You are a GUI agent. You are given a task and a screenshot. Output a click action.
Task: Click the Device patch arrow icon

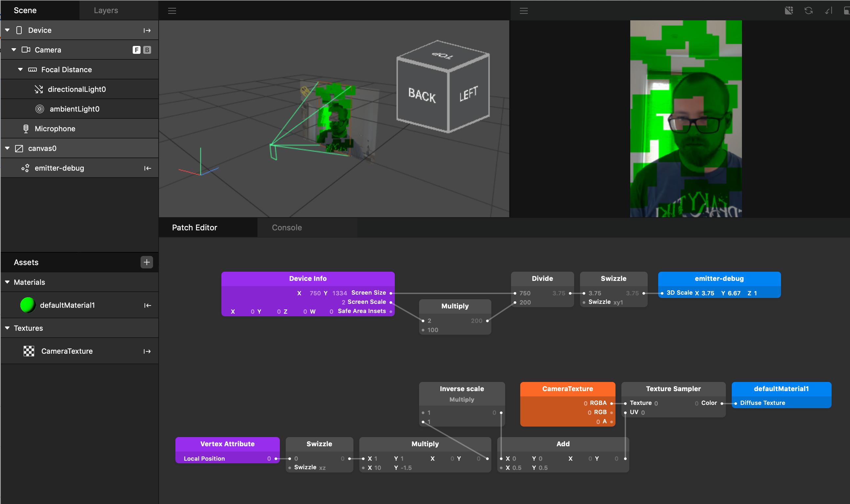(147, 31)
